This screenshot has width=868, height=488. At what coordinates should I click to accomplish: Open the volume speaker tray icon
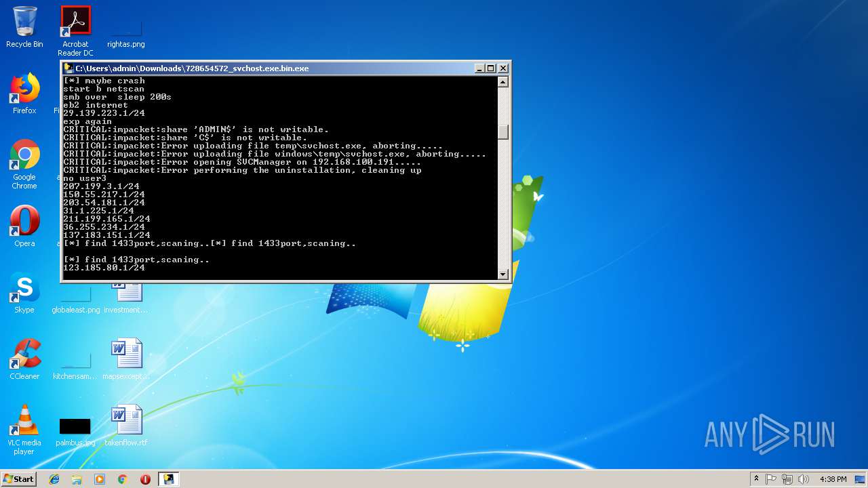804,479
